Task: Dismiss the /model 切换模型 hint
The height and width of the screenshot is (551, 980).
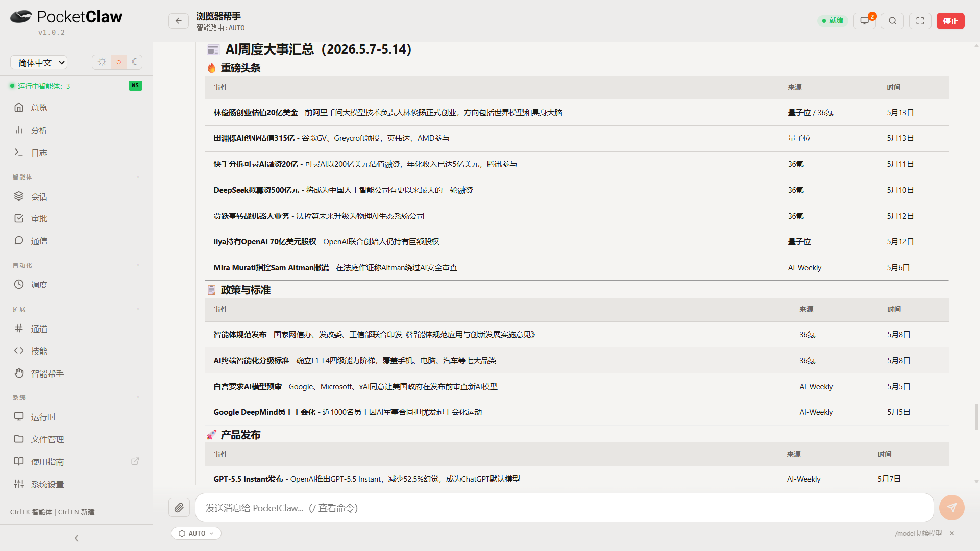Action: [x=952, y=533]
